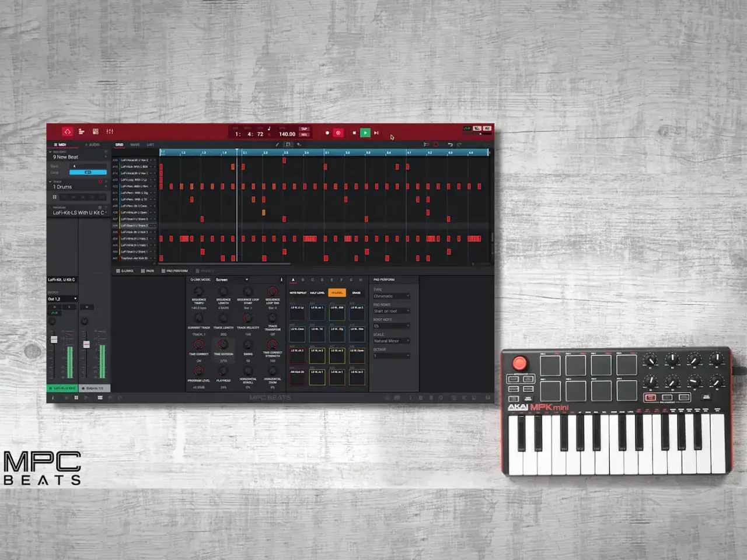Open the channel mixer icon
Image resolution: width=747 pixels, height=560 pixels.
(x=110, y=132)
